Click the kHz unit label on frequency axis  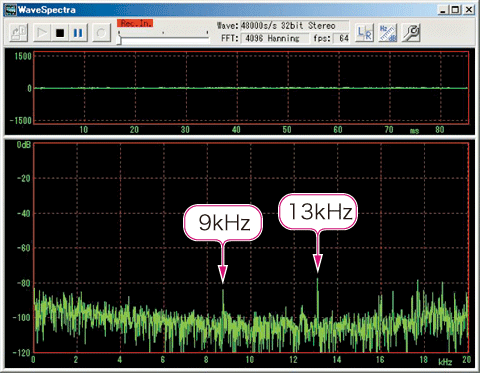click(x=445, y=362)
